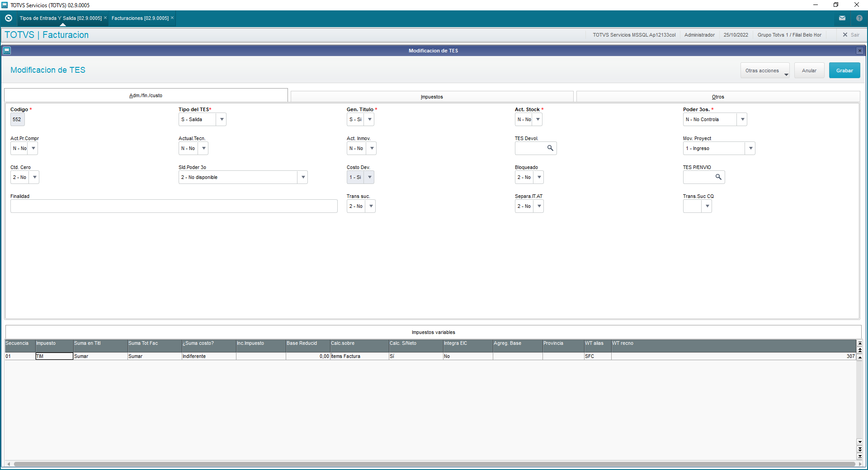Screen dimensions: 868x470
Task: Open the Trans.Suc CQ dropdown
Action: (708, 206)
